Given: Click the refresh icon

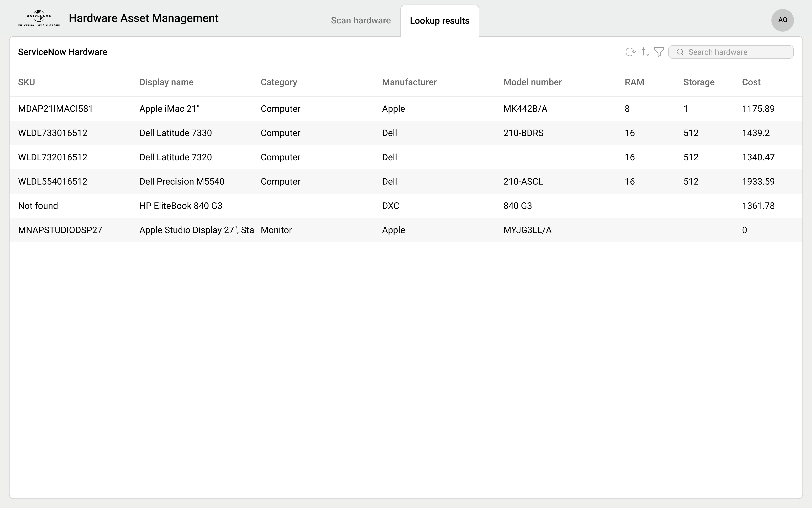Looking at the screenshot, I should [630, 52].
